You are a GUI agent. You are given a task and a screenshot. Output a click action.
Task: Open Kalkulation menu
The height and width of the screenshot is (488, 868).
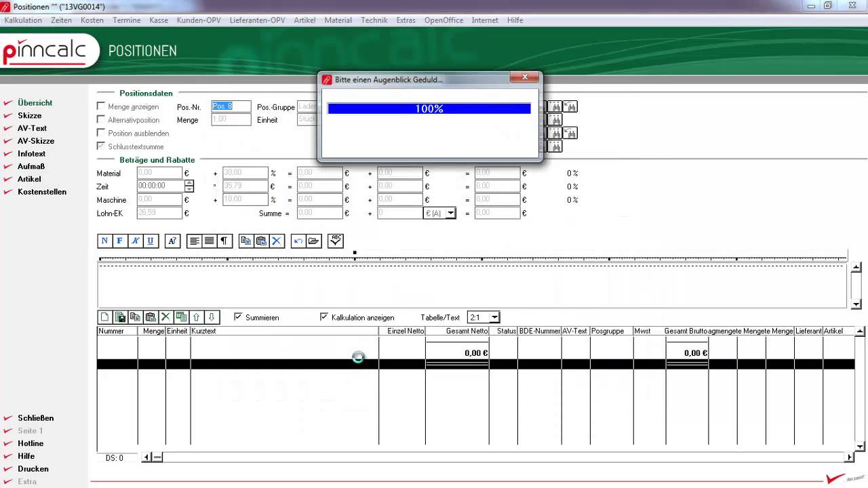pyautogui.click(x=23, y=20)
